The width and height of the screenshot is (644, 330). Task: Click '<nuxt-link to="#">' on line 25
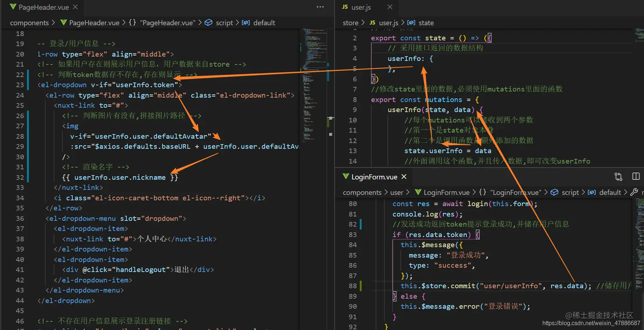91,105
